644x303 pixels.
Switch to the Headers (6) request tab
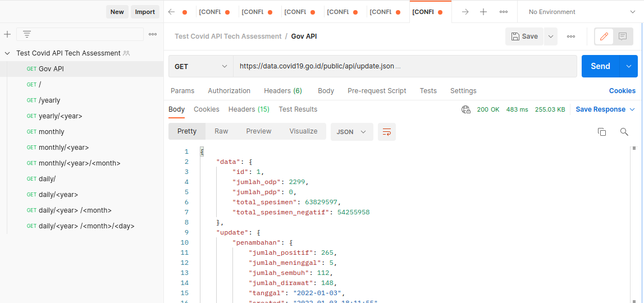(283, 91)
